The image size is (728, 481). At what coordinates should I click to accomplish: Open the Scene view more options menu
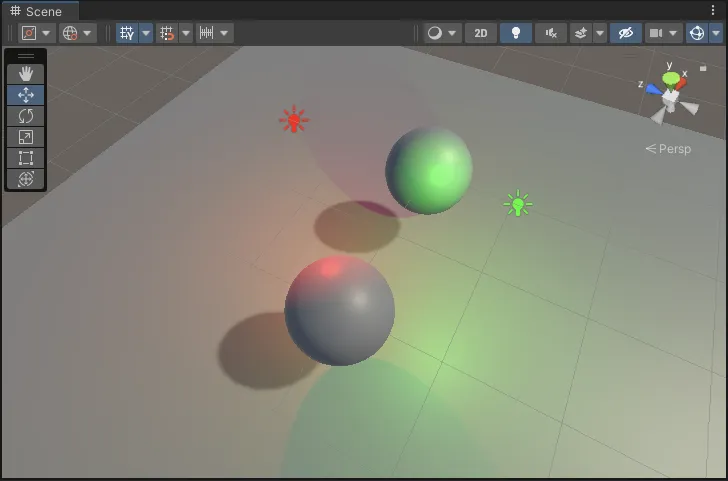pos(714,11)
